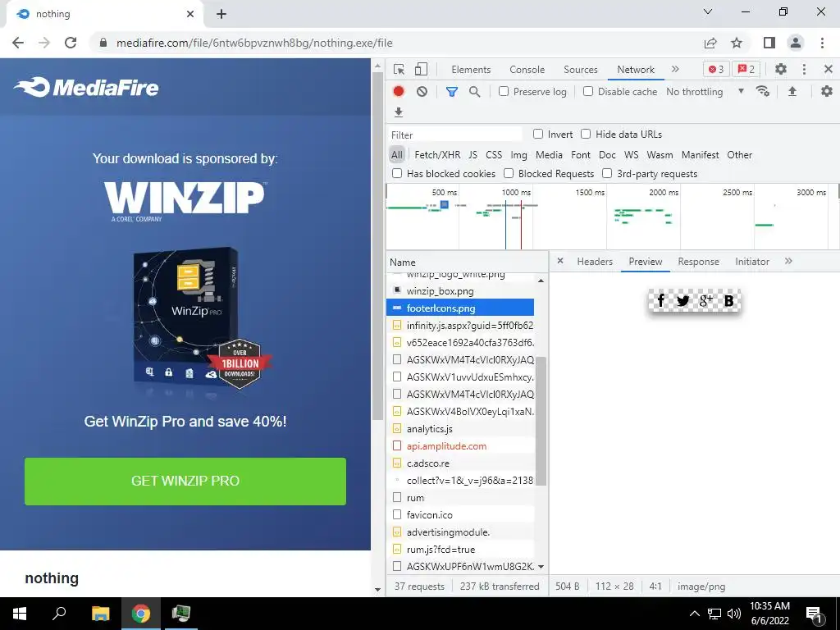The width and height of the screenshot is (840, 630).
Task: Filter requests by Manifest type
Action: 700,155
